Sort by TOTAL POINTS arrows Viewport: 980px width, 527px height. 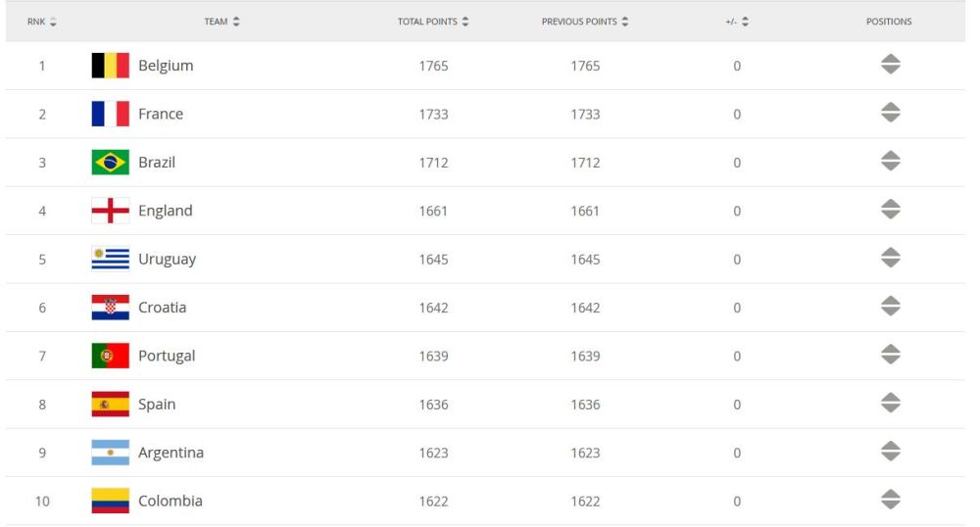click(x=465, y=22)
